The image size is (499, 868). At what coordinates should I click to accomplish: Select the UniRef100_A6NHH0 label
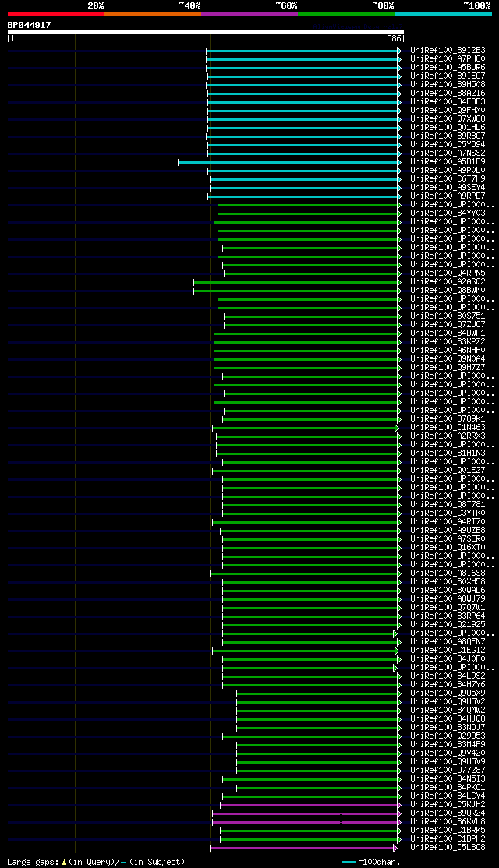(x=448, y=351)
